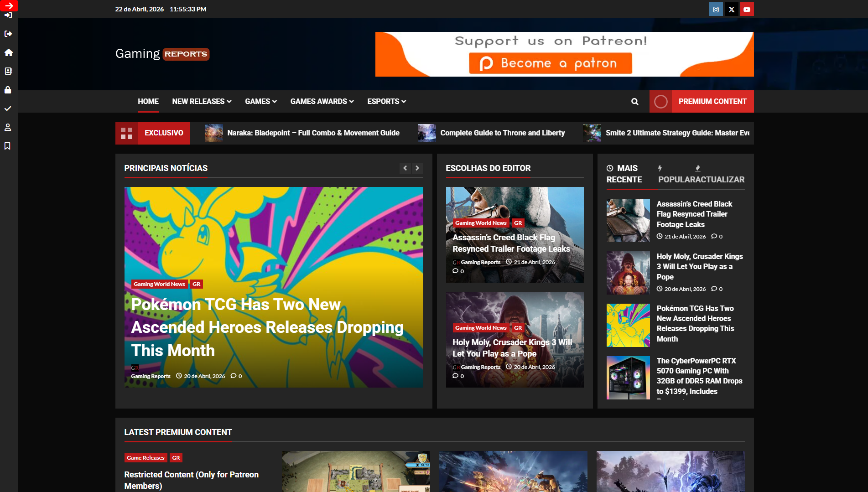Image resolution: width=868 pixels, height=492 pixels.
Task: Click the sign-in icon in the left sidebar
Action: pyautogui.click(x=8, y=16)
